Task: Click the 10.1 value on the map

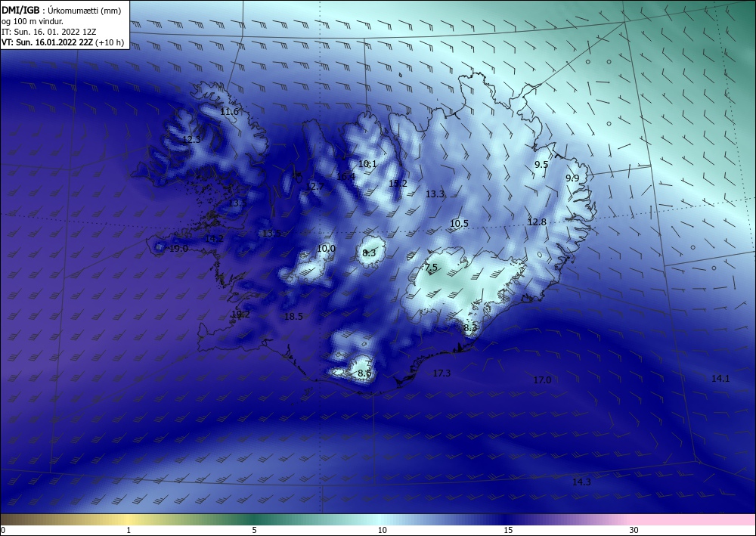Action: pyautogui.click(x=367, y=164)
